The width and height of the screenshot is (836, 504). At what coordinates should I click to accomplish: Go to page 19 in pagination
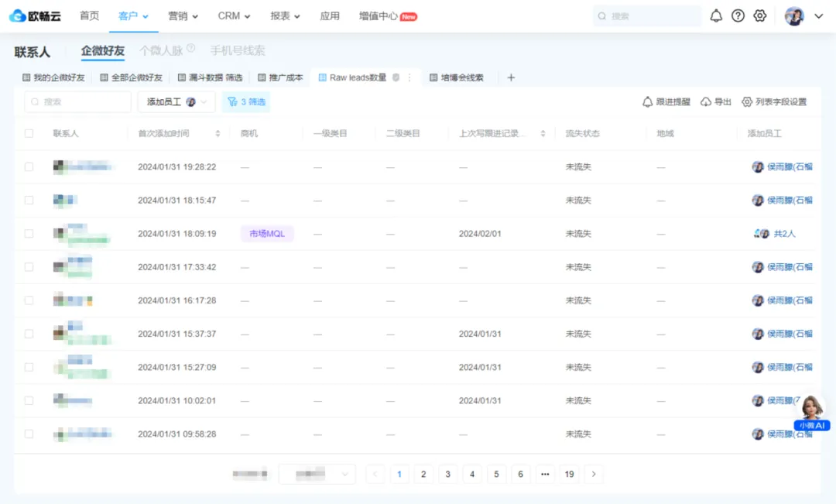(569, 474)
